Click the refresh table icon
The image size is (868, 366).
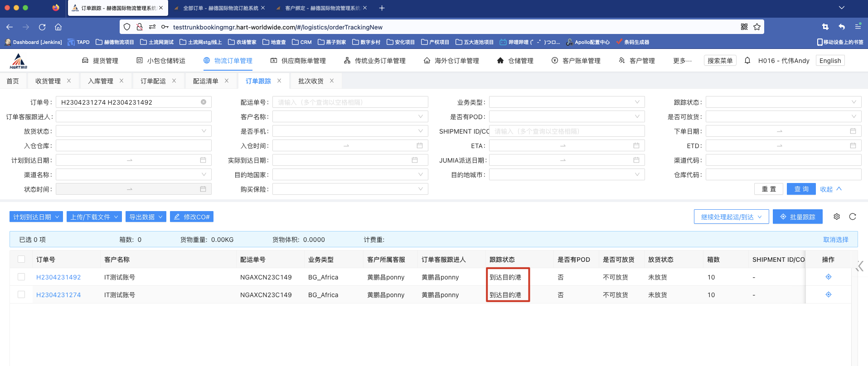[853, 217]
